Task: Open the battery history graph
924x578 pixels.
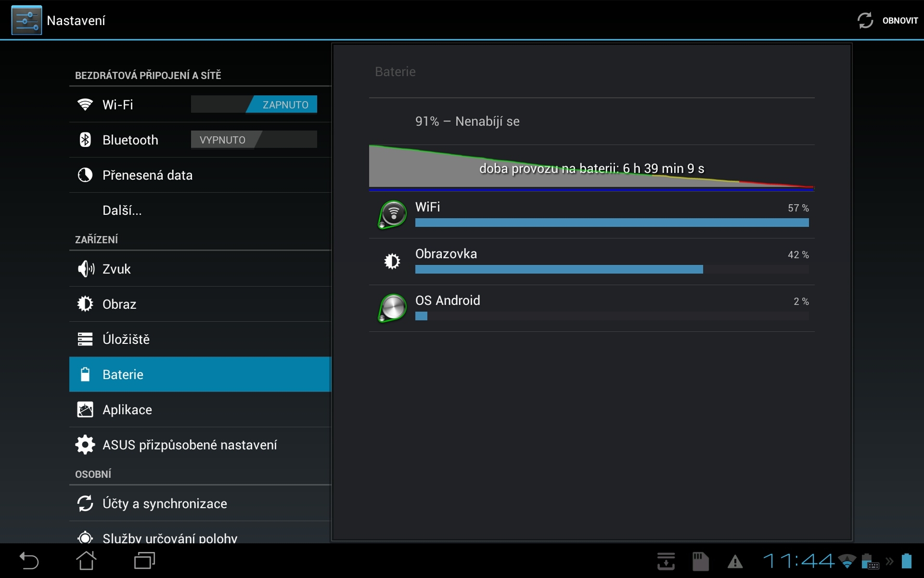Action: tap(592, 166)
